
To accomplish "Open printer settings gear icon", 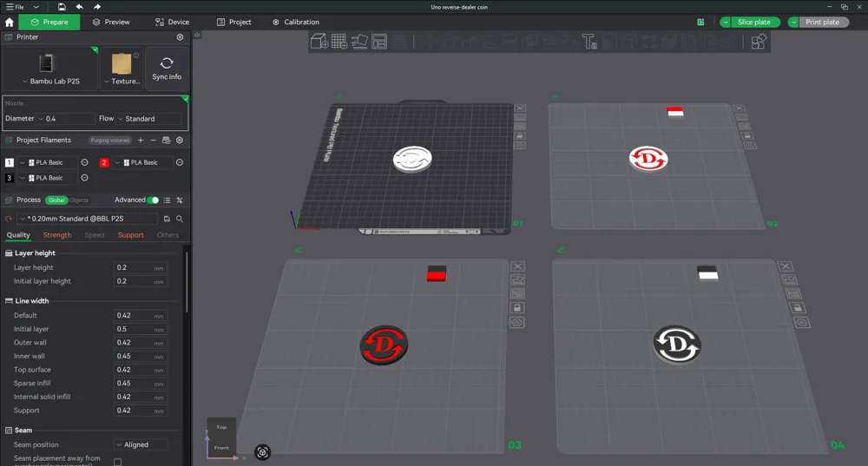I will [x=180, y=37].
